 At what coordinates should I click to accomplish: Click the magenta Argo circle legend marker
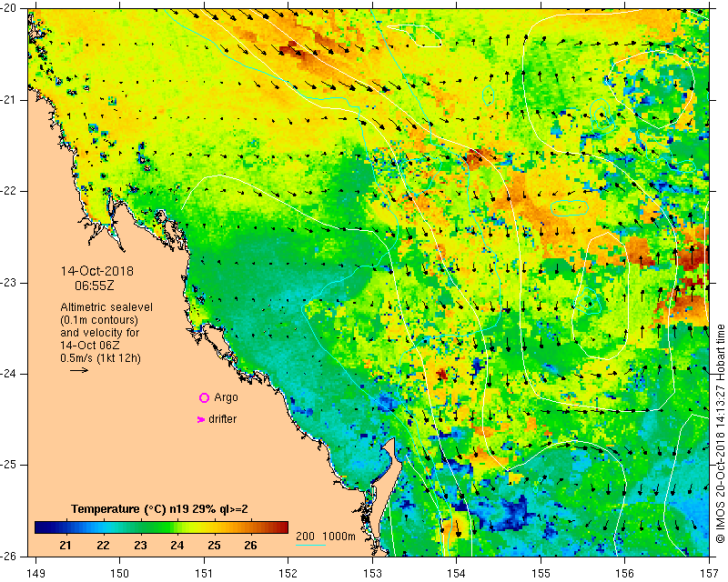tap(204, 397)
